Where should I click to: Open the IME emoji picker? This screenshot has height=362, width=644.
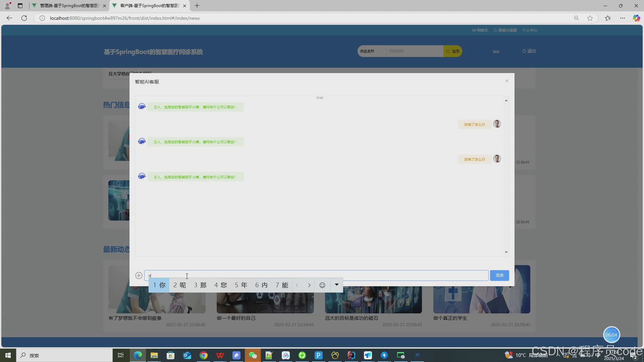point(322,285)
